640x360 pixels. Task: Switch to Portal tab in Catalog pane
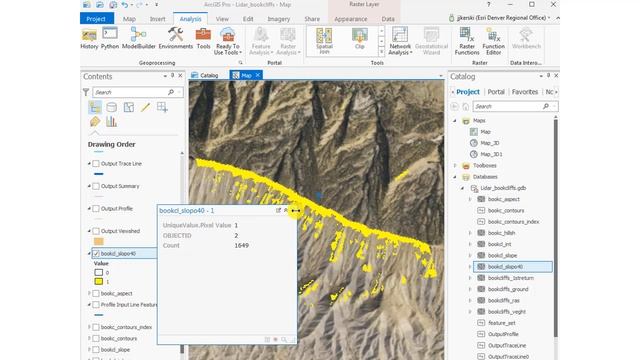click(496, 92)
